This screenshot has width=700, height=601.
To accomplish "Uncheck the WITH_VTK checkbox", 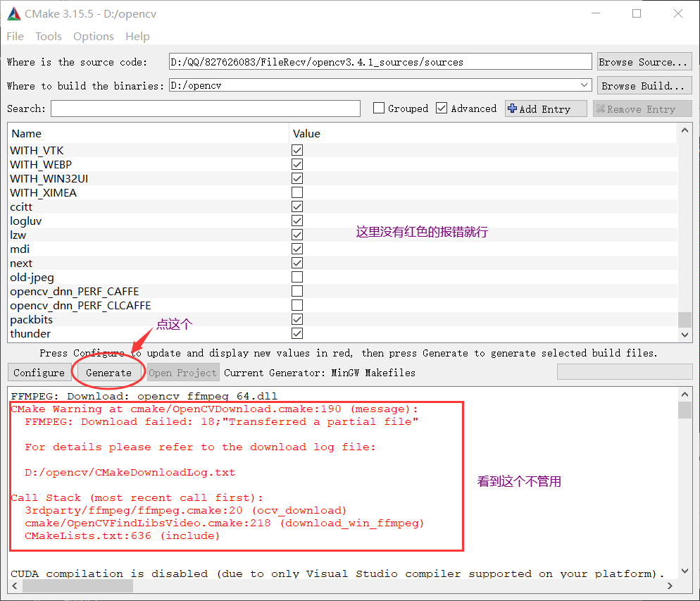I will click(297, 150).
